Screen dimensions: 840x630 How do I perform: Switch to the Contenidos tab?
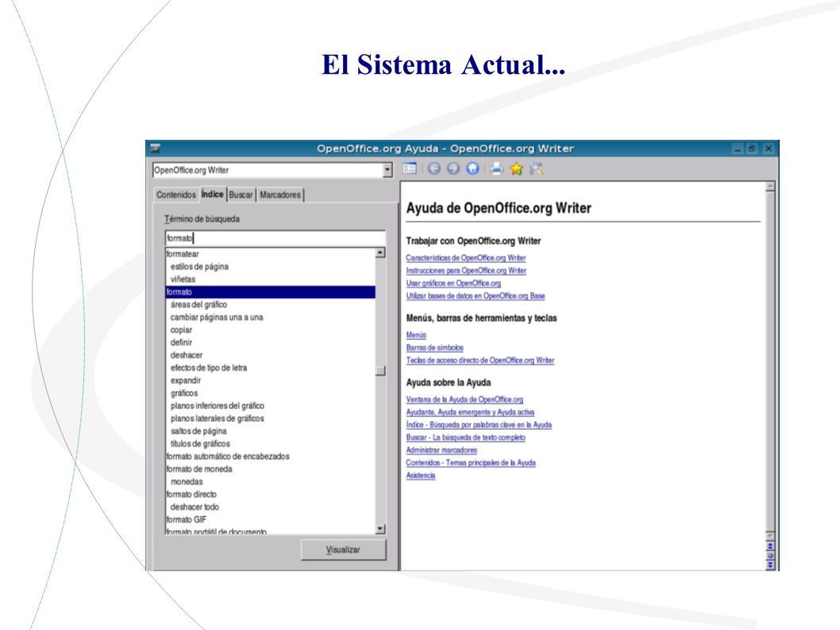(176, 195)
